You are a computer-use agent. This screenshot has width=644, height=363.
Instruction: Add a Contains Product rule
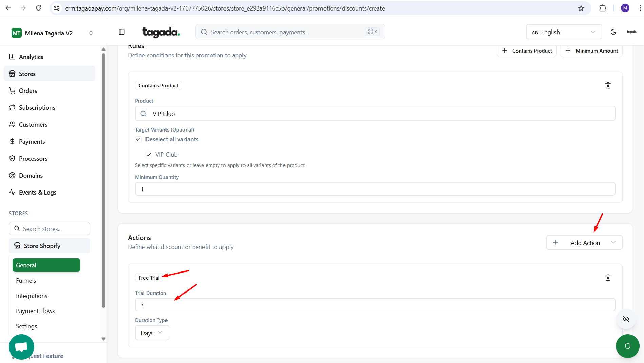pyautogui.click(x=527, y=51)
